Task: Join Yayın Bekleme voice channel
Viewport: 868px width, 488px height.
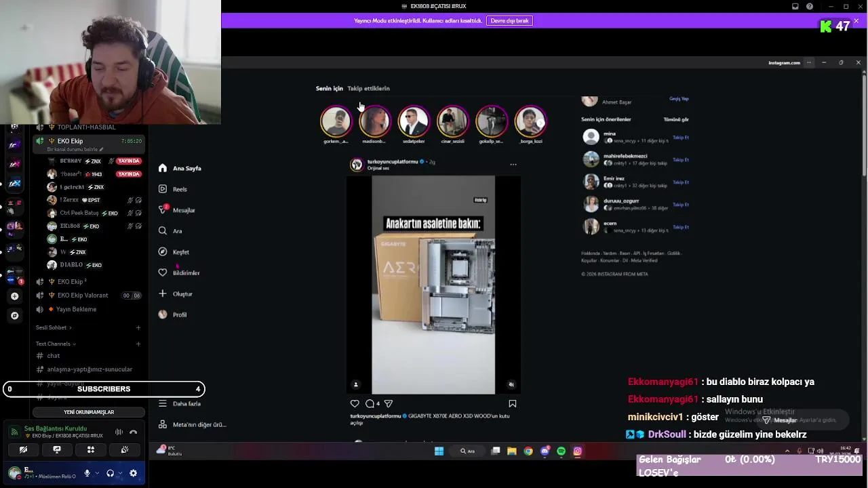Action: point(89,309)
